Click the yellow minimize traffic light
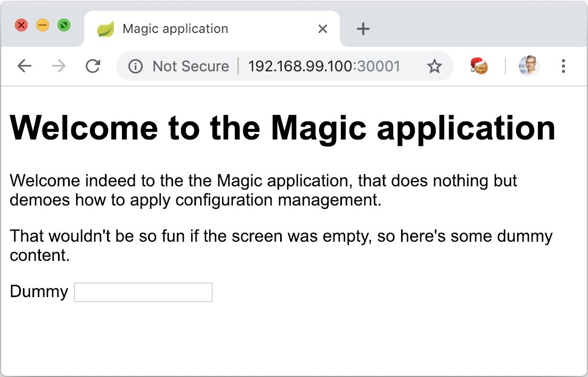The image size is (588, 377). click(x=43, y=25)
